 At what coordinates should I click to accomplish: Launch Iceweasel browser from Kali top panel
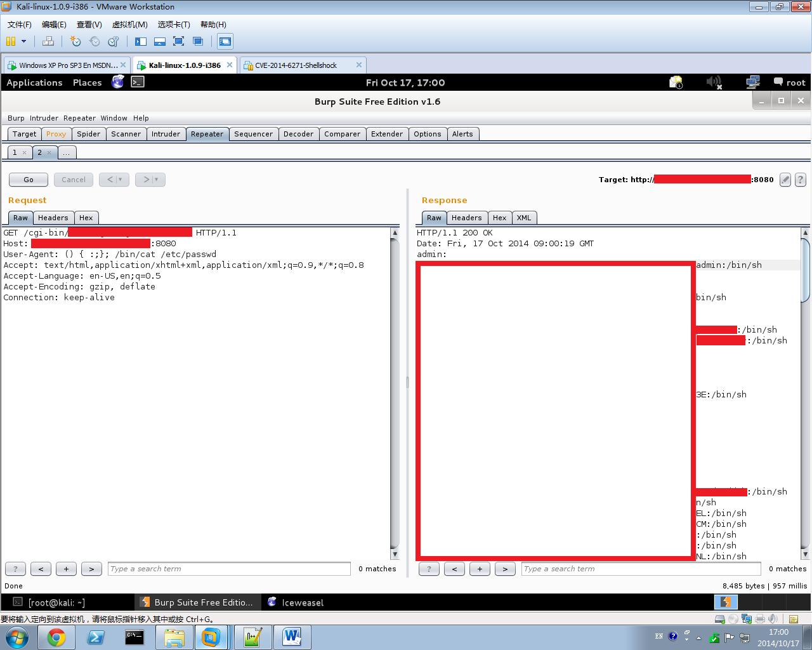point(118,82)
